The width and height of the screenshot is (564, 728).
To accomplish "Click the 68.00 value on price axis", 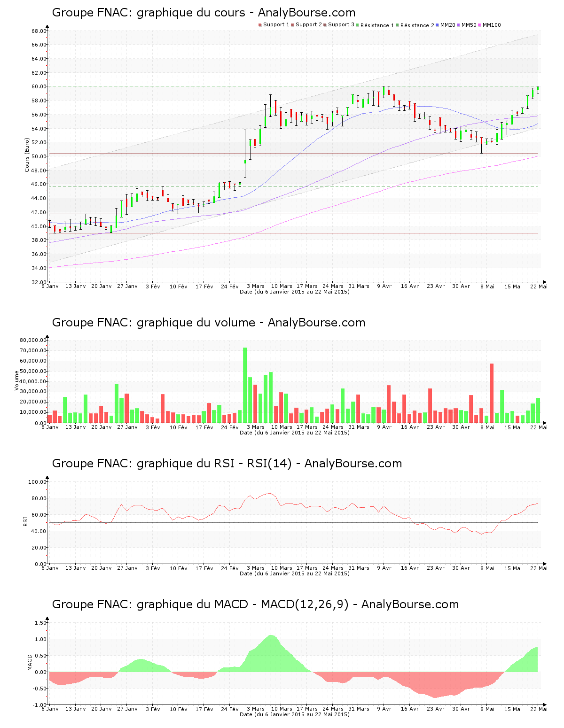I will point(39,31).
